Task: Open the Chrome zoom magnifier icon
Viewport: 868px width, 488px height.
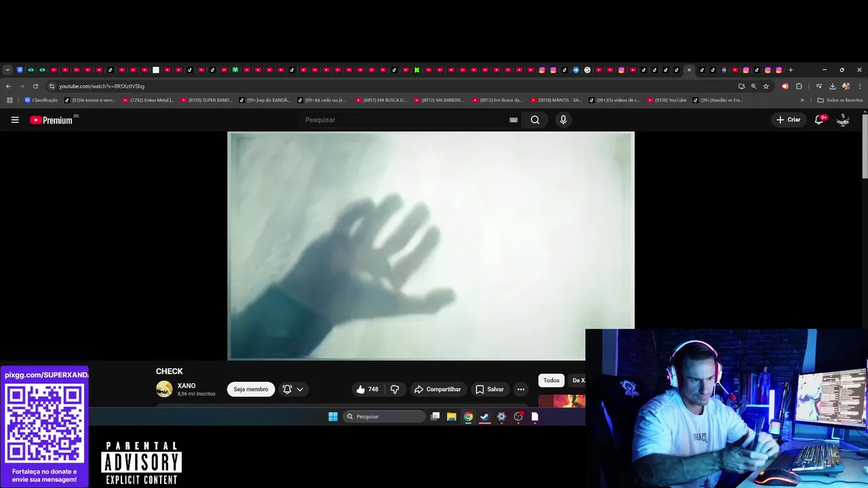Action: coord(753,86)
